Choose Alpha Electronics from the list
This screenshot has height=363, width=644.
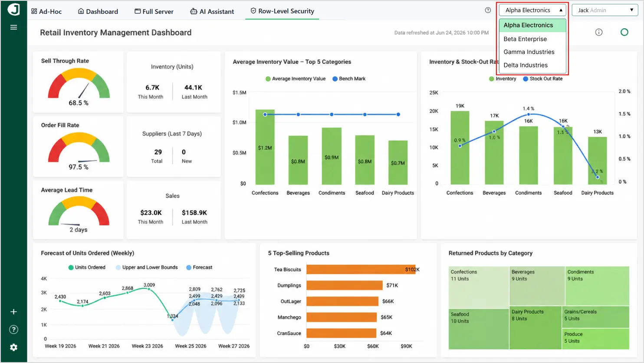(532, 25)
